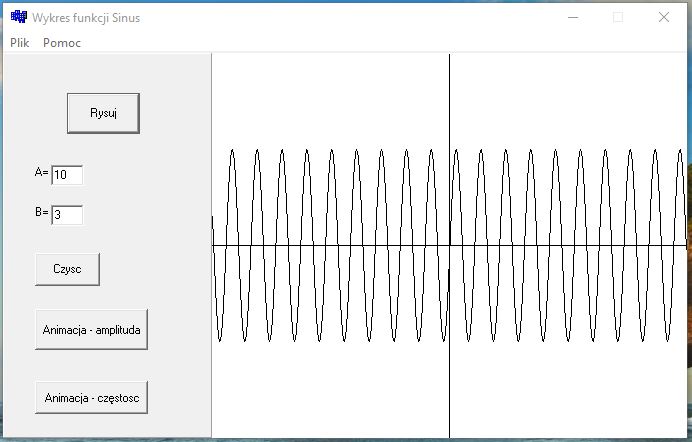
Task: Start the Animacja - amplituda animation
Action: (x=92, y=329)
